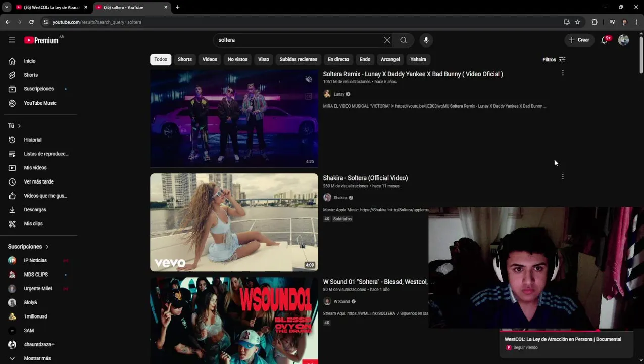644x364 pixels.
Task: Open W Sound 01 Soltera title
Action: click(x=375, y=282)
